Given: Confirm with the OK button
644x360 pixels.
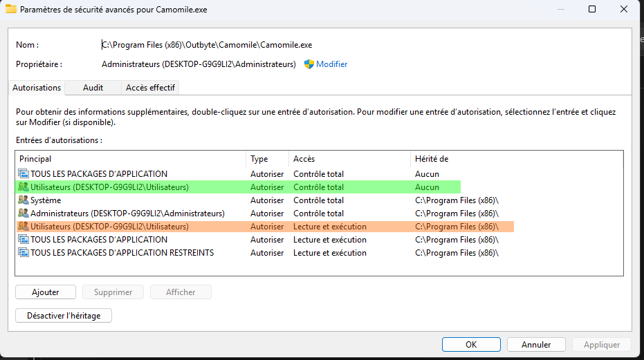Looking at the screenshot, I should [471, 344].
